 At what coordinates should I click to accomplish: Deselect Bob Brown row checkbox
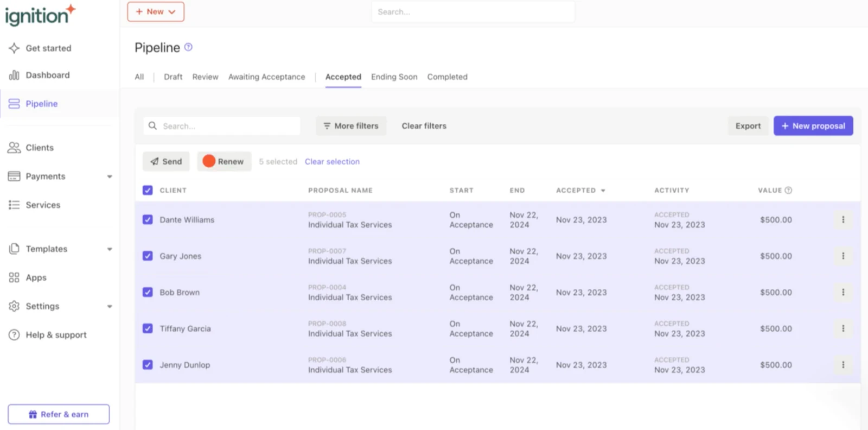[148, 292]
